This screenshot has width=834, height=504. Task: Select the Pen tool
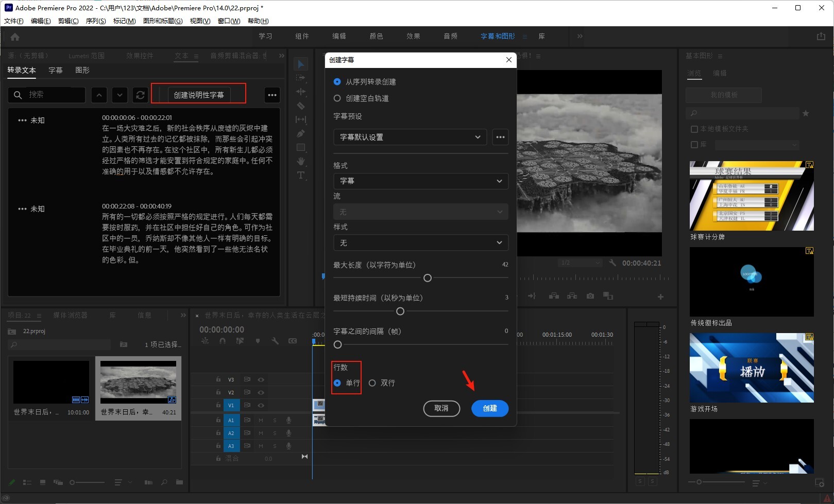(x=301, y=133)
